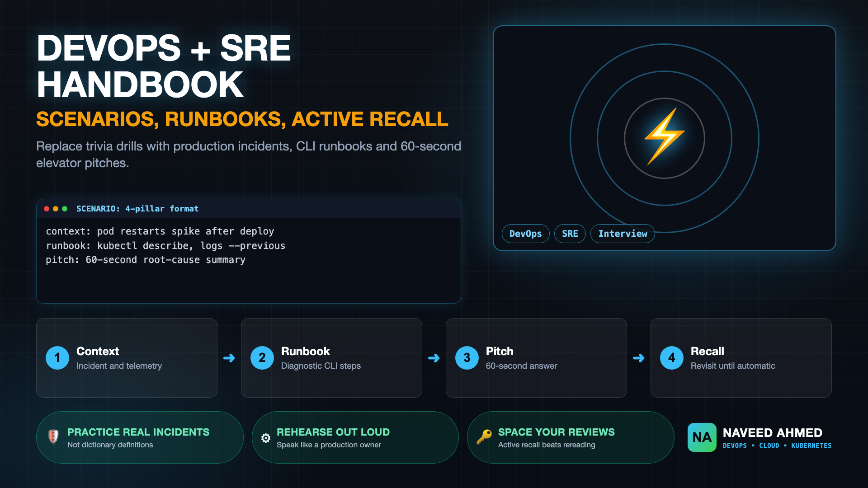
Task: Select the DevOps tag pill
Action: pos(525,234)
